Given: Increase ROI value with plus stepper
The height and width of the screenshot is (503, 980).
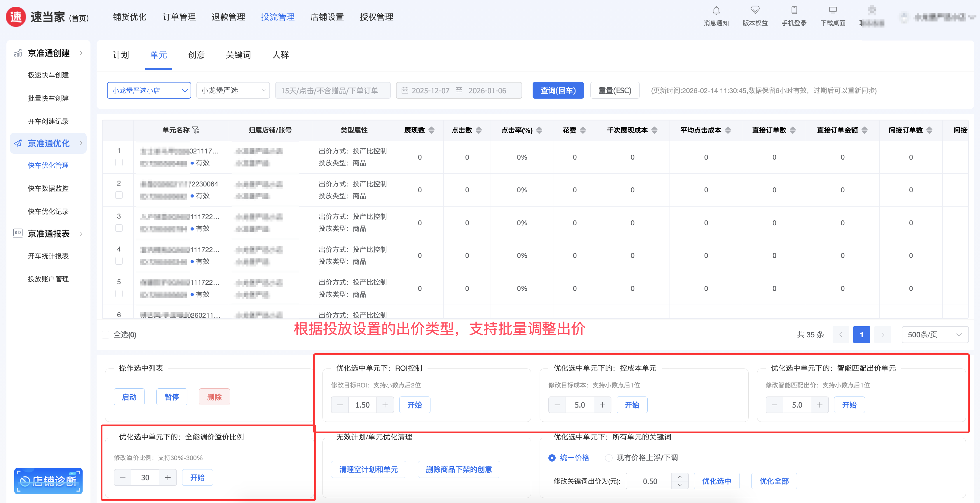Looking at the screenshot, I should pos(385,405).
